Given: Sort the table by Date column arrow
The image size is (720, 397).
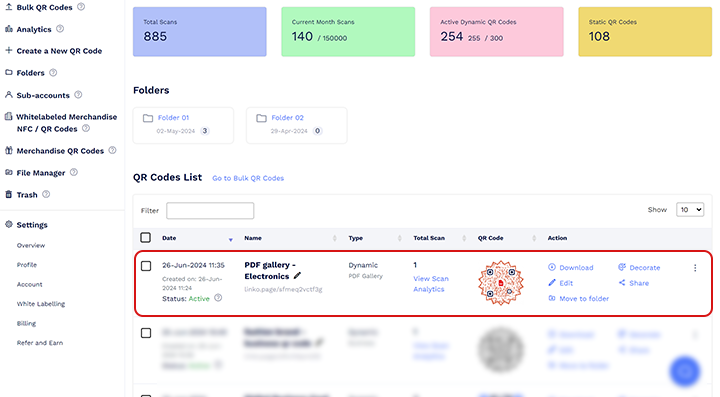Looking at the screenshot, I should coord(231,239).
